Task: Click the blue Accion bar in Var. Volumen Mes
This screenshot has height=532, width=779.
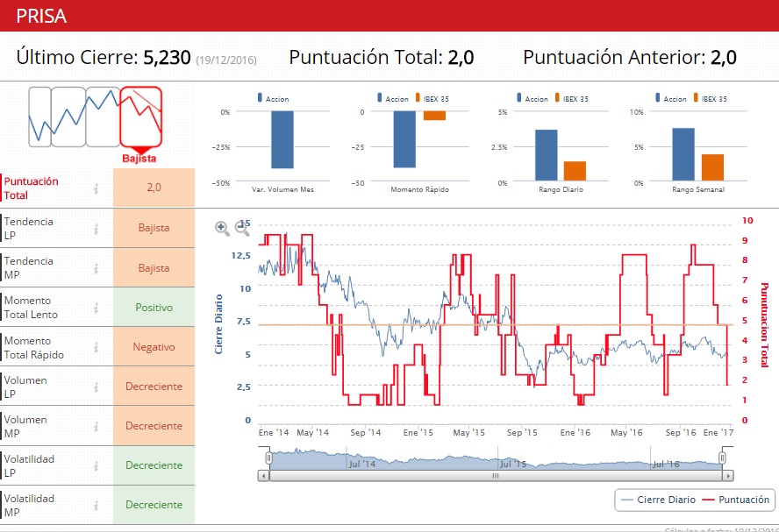Action: point(282,139)
